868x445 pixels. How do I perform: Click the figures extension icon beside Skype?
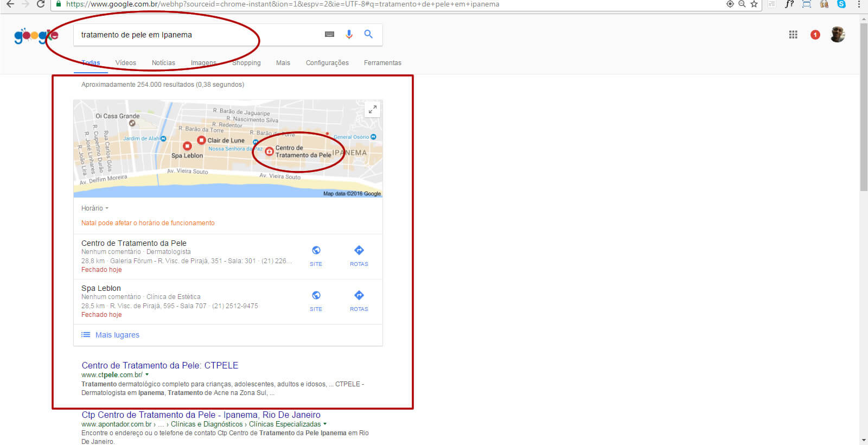824,4
